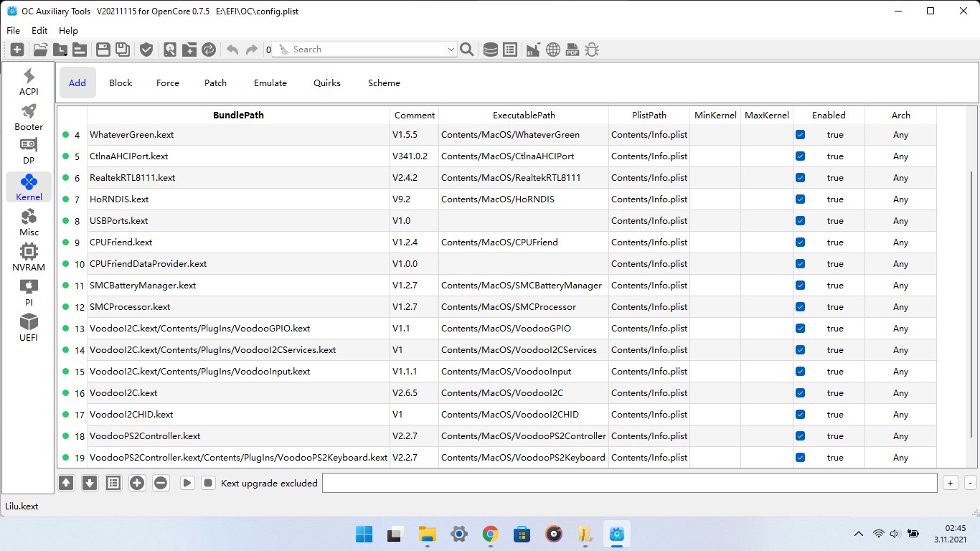Open the NVRAM section in the sidebar
This screenshot has width=980, height=551.
click(x=29, y=258)
